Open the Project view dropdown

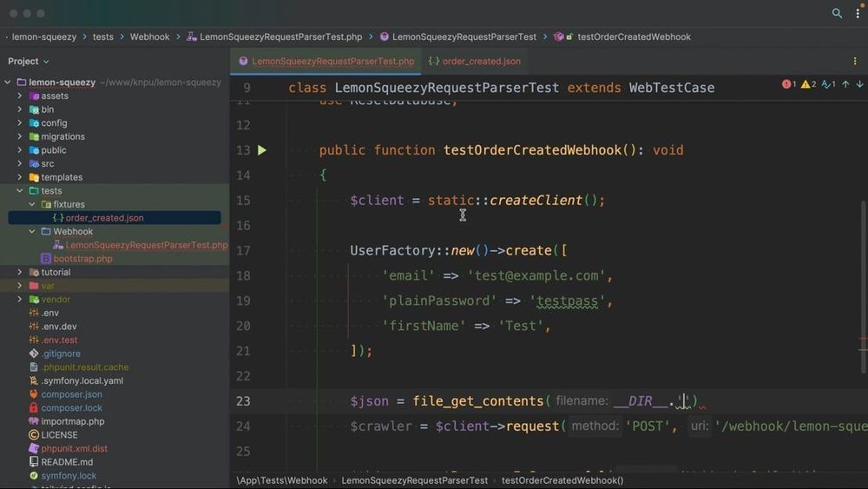(29, 61)
